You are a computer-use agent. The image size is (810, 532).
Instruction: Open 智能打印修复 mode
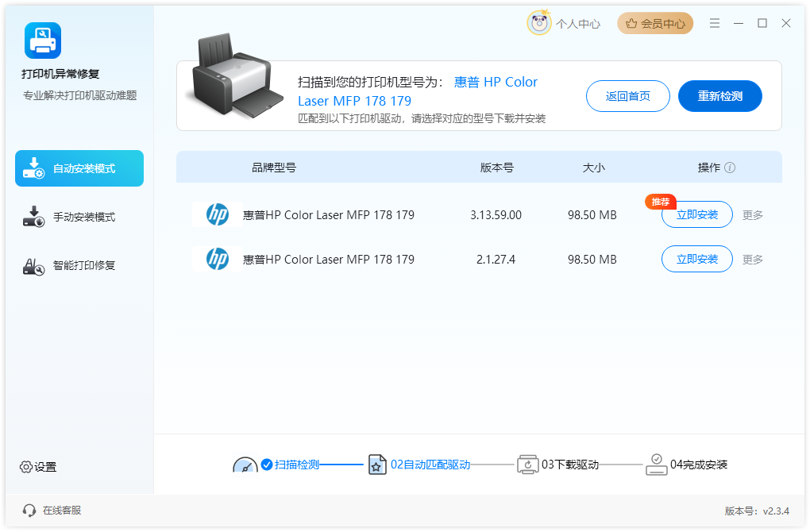pyautogui.click(x=79, y=265)
